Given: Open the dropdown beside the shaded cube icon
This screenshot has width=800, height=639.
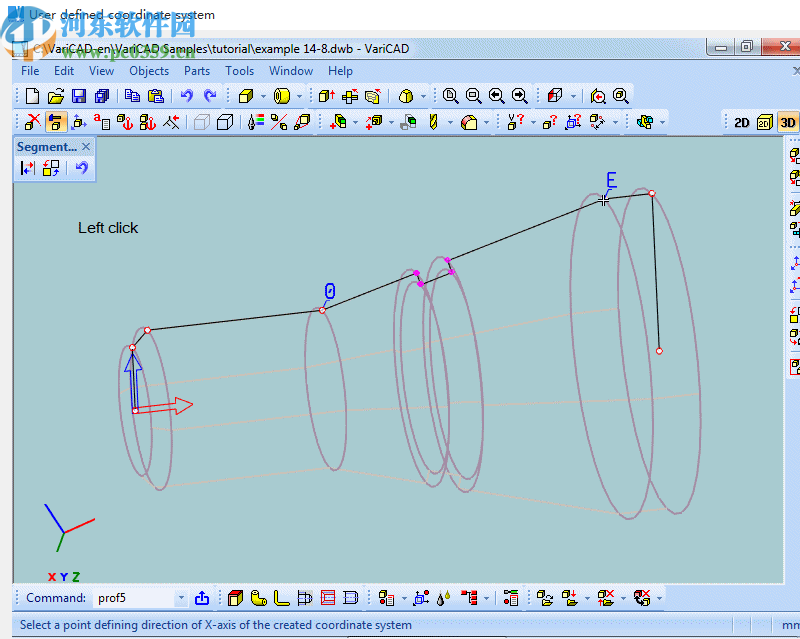Looking at the screenshot, I should [x=573, y=96].
